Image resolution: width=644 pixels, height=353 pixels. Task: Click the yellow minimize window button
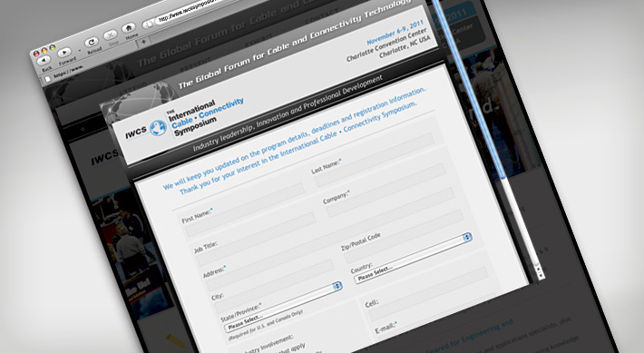point(44,51)
